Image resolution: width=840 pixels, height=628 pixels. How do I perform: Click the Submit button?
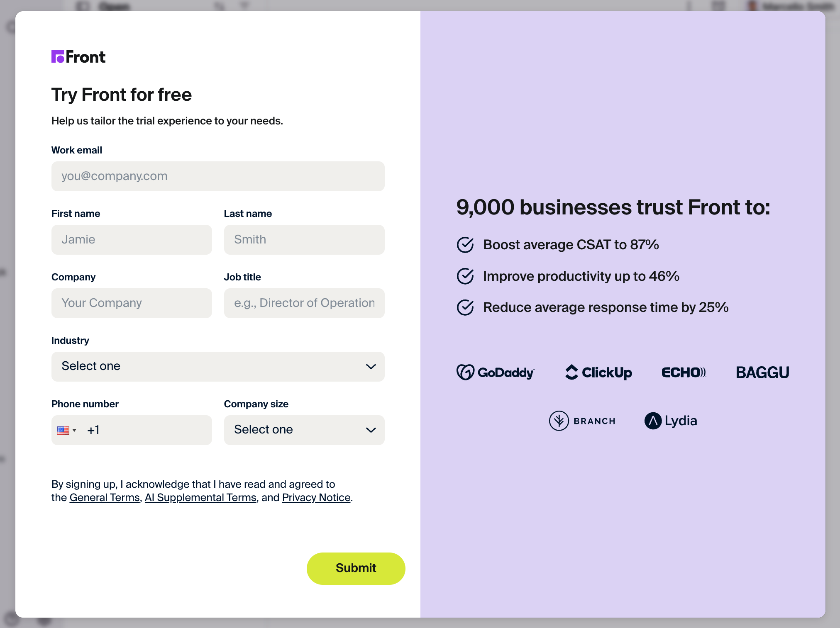(356, 569)
